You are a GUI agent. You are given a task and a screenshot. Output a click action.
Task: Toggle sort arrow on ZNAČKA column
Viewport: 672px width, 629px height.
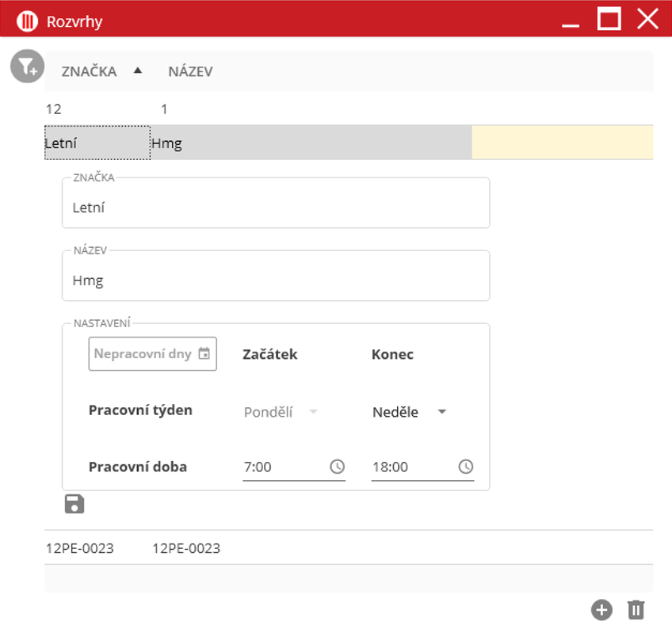click(138, 71)
